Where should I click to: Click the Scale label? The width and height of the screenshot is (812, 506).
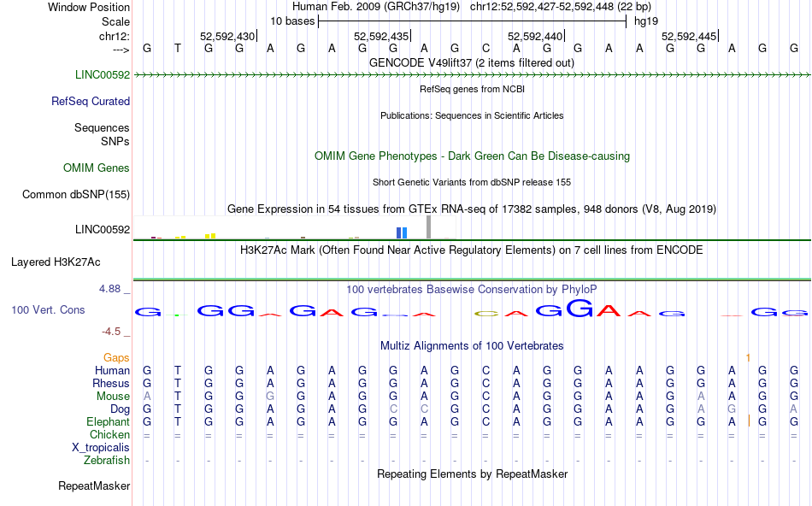(116, 21)
